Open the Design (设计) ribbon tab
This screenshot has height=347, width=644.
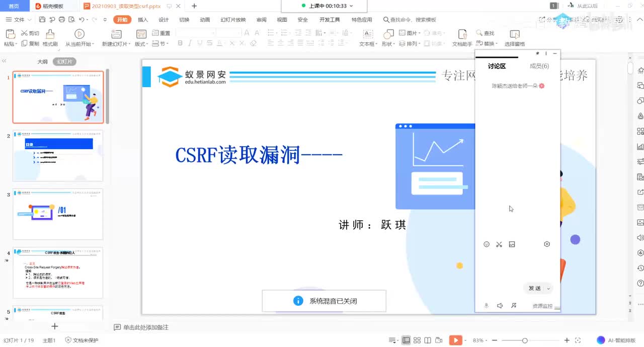tap(164, 20)
